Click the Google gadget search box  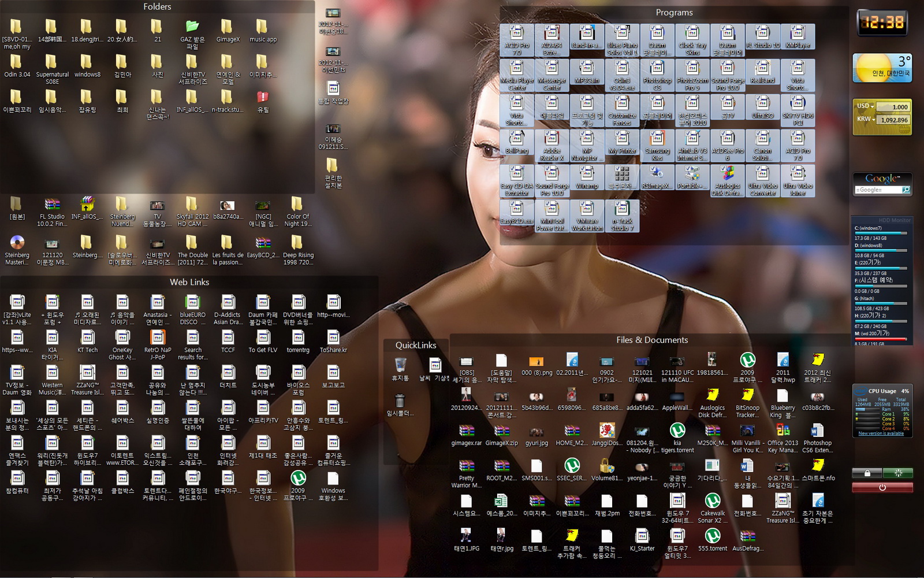click(x=878, y=190)
